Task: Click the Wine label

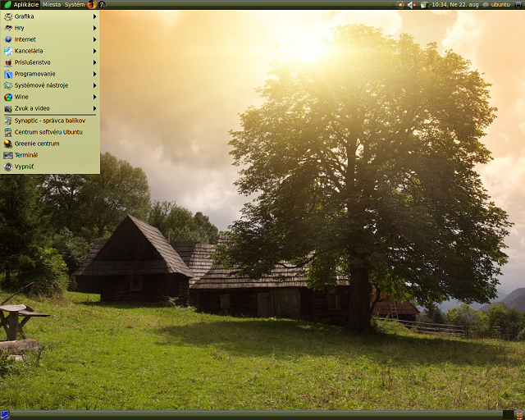Action: click(21, 97)
